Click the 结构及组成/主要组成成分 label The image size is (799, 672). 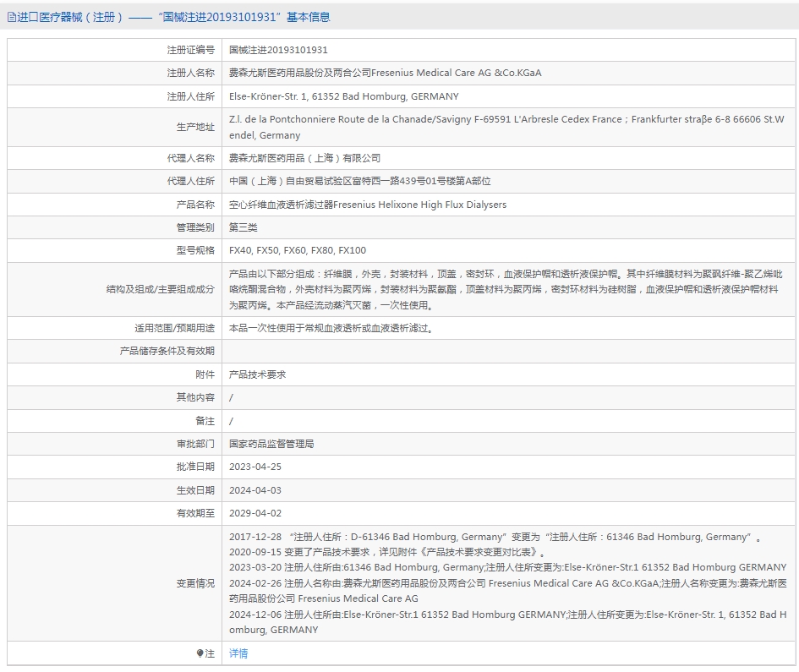point(161,289)
